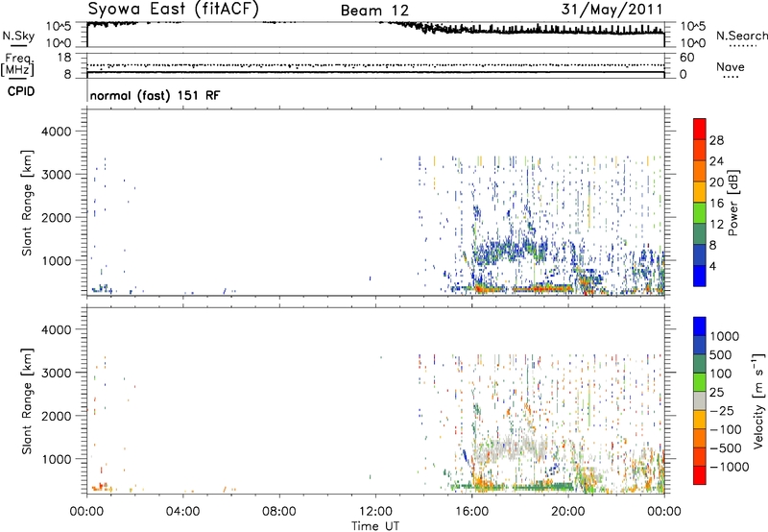
Task: Click the '08:00' time axis label
Action: pos(279,512)
